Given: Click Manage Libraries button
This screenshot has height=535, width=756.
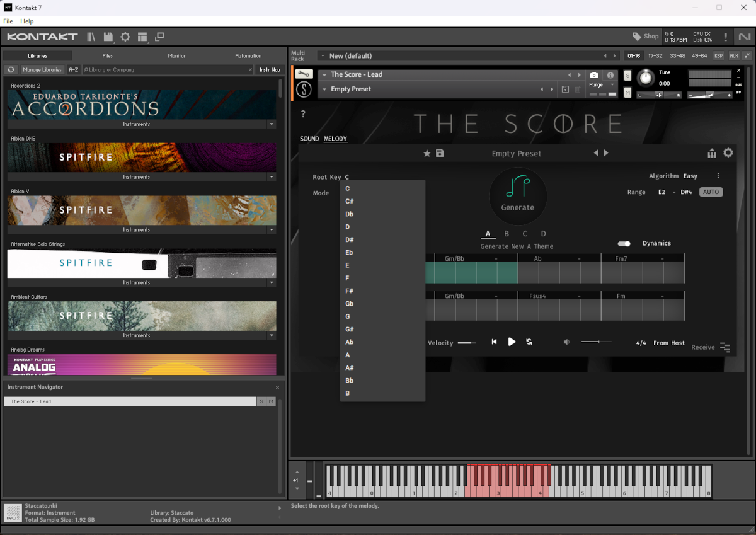Looking at the screenshot, I should 42,69.
